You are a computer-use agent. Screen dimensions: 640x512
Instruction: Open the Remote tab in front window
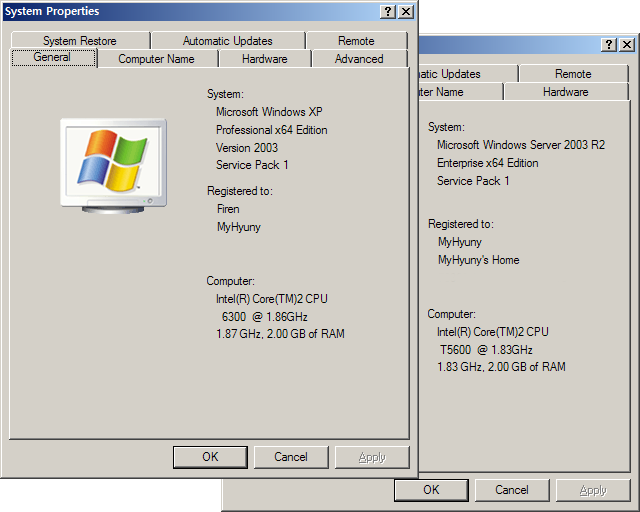pyautogui.click(x=356, y=41)
